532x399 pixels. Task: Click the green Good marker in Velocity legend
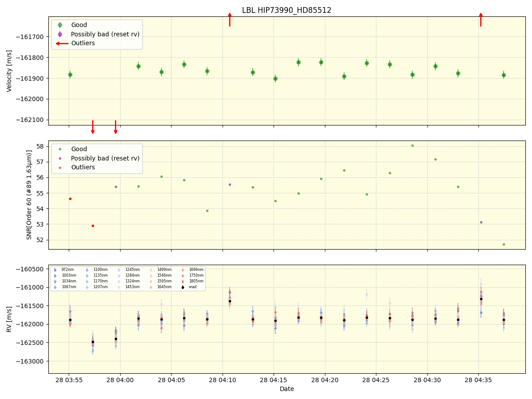click(60, 25)
